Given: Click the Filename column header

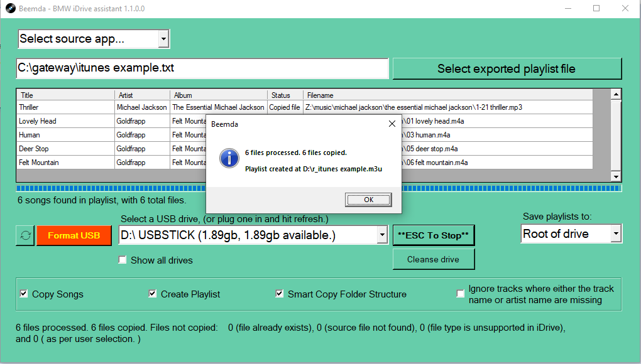Looking at the screenshot, I should click(447, 95).
